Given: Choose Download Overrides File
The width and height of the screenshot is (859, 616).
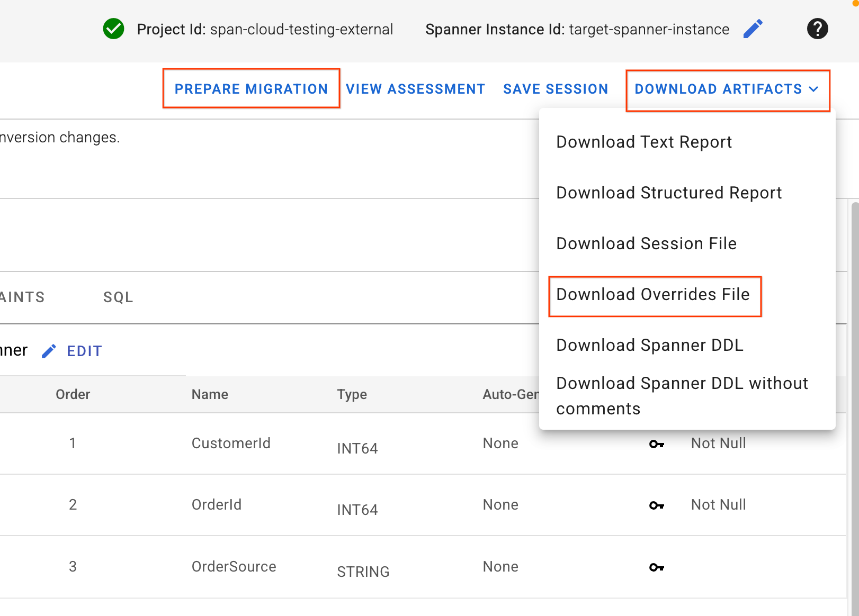Looking at the screenshot, I should 652,294.
